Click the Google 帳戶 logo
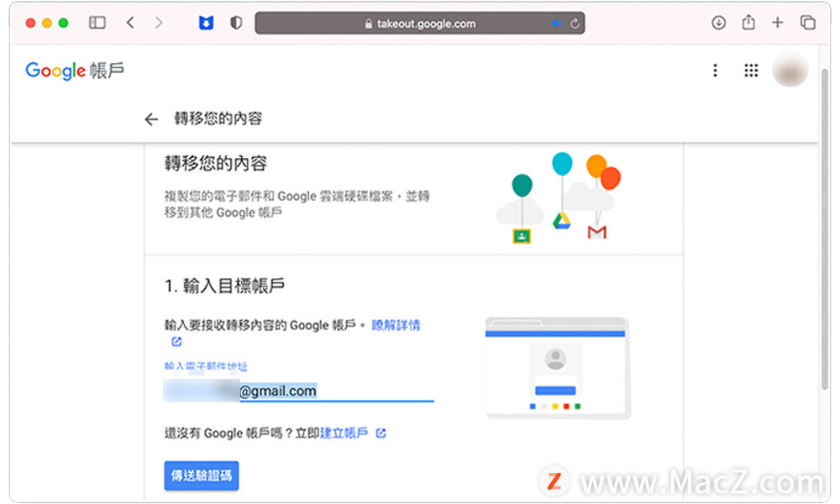 tap(75, 71)
